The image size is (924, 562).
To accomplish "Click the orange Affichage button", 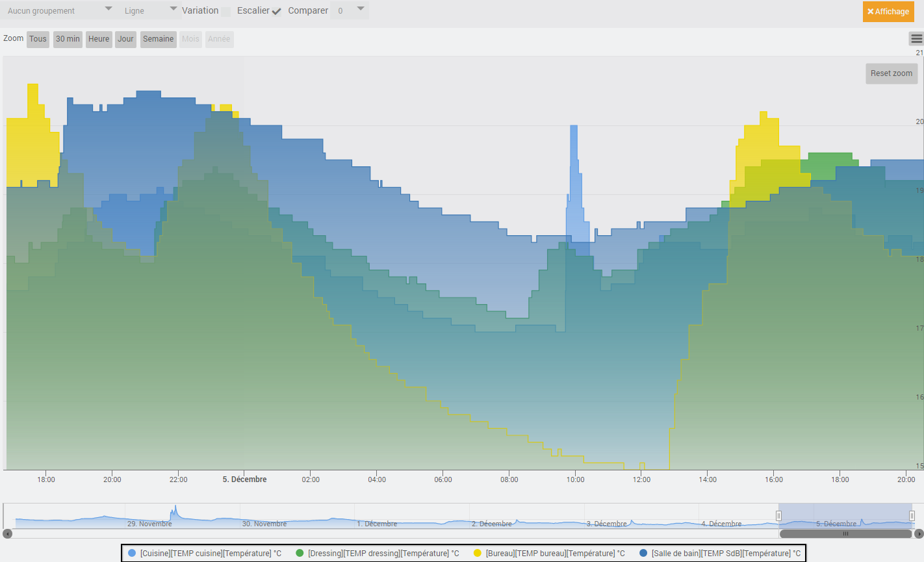I will (x=888, y=12).
